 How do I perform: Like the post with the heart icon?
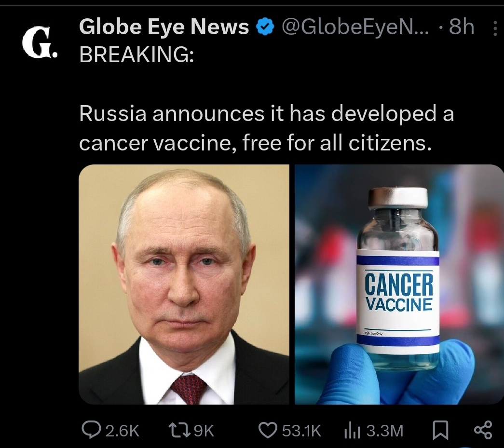[268, 430]
